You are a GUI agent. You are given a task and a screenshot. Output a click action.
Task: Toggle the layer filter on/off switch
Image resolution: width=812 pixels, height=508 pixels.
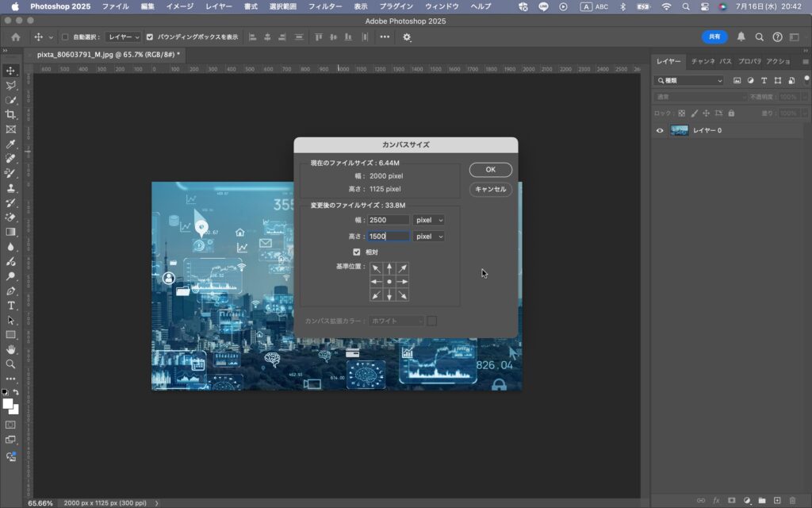click(806, 79)
